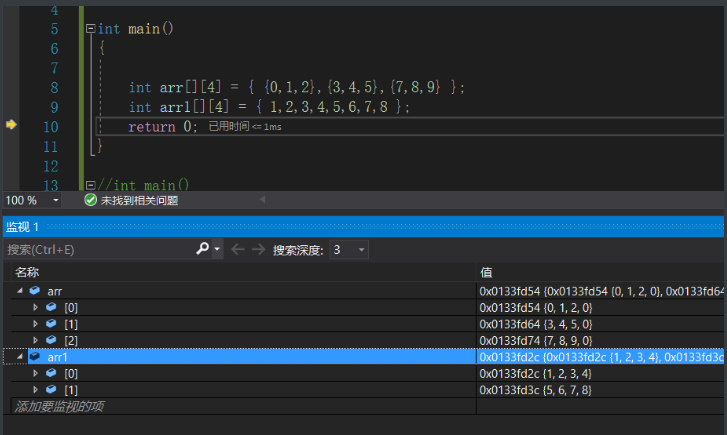Click the 未找到相关问题 status text

140,200
